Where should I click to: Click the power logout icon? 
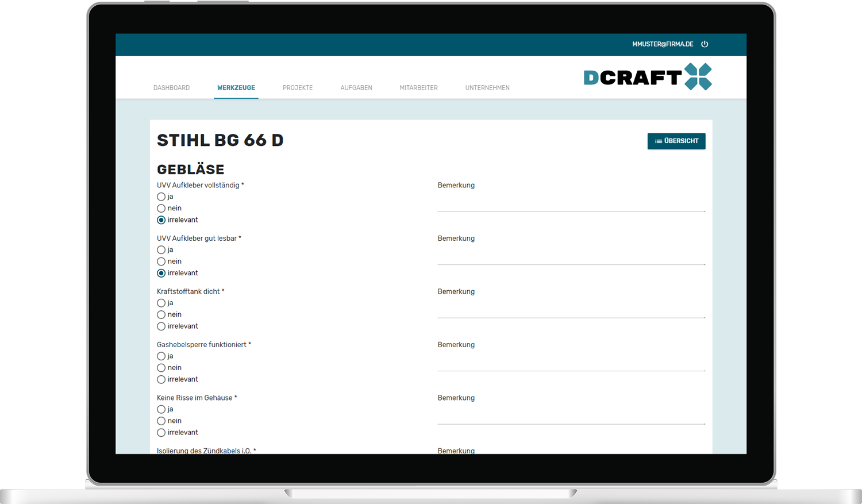[705, 44]
